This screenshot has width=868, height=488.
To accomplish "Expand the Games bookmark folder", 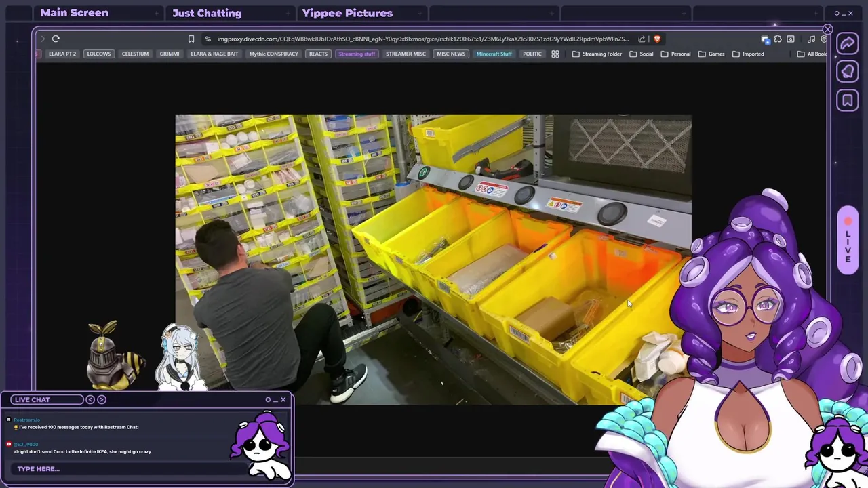I will 711,54.
